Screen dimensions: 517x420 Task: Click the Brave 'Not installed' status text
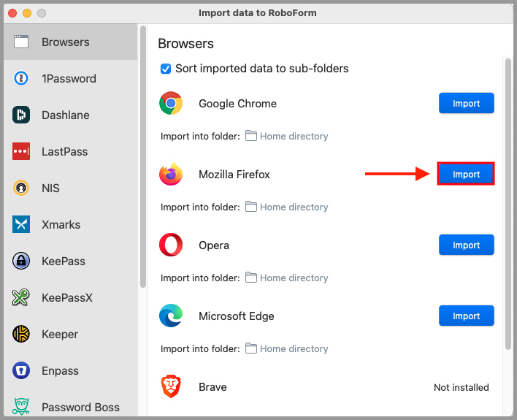(462, 387)
